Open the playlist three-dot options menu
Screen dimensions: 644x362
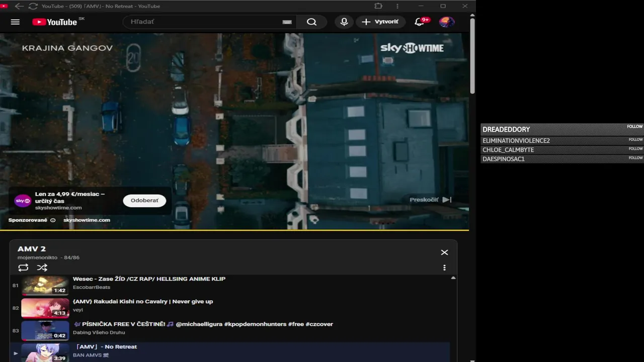click(444, 267)
